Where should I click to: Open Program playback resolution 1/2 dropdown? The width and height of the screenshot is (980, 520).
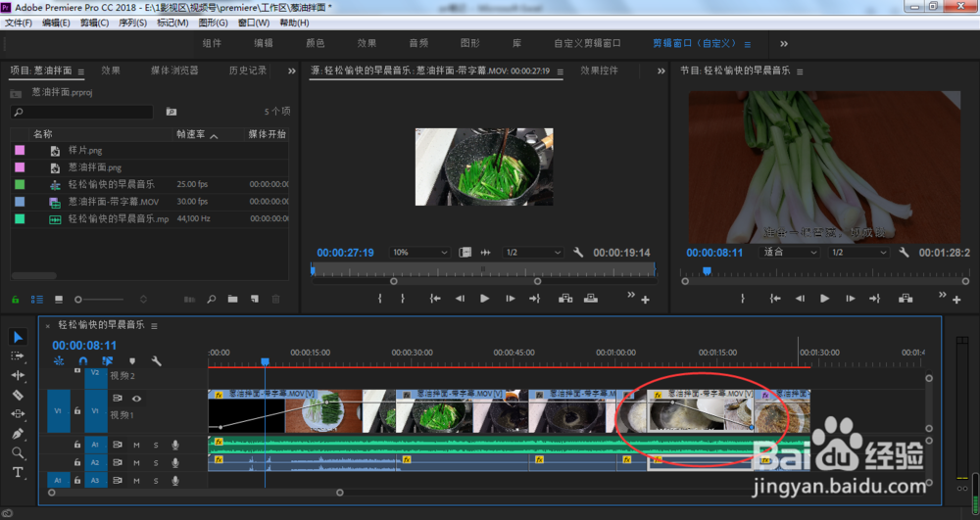point(858,253)
